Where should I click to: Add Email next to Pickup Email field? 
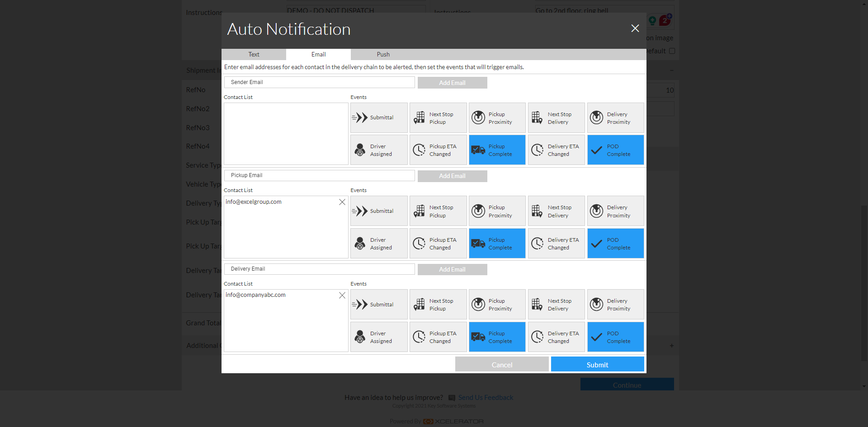coord(452,176)
